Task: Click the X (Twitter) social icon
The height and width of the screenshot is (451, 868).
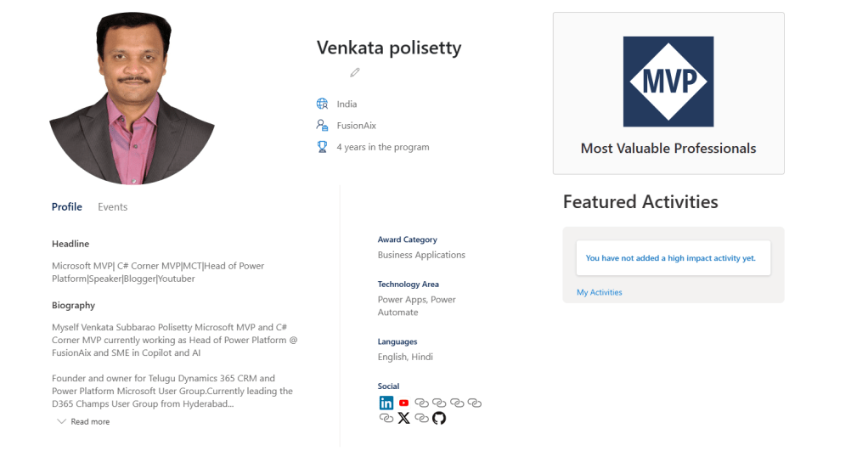Action: [403, 418]
